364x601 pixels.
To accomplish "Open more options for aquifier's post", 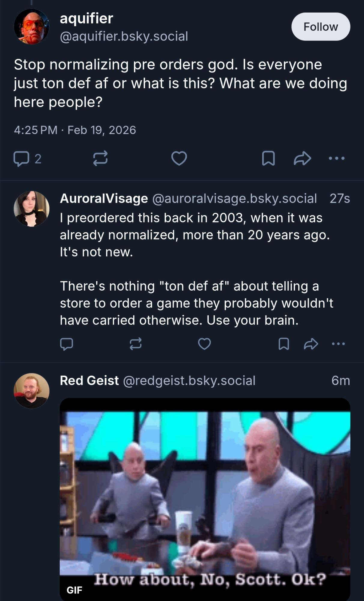I will click(x=337, y=158).
